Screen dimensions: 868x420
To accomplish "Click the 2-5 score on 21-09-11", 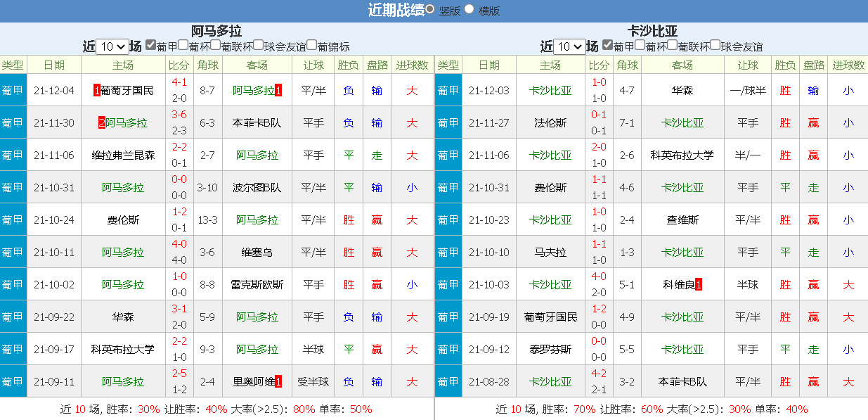I will tap(179, 374).
